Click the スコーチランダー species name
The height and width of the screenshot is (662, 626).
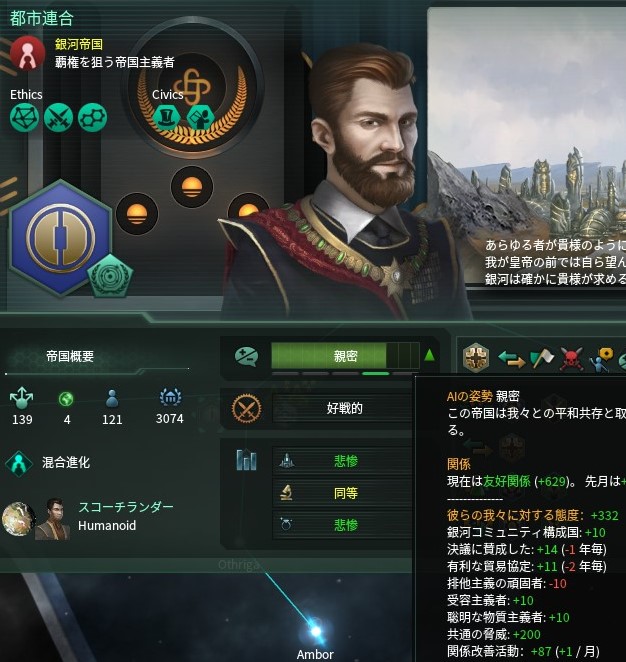(x=126, y=507)
